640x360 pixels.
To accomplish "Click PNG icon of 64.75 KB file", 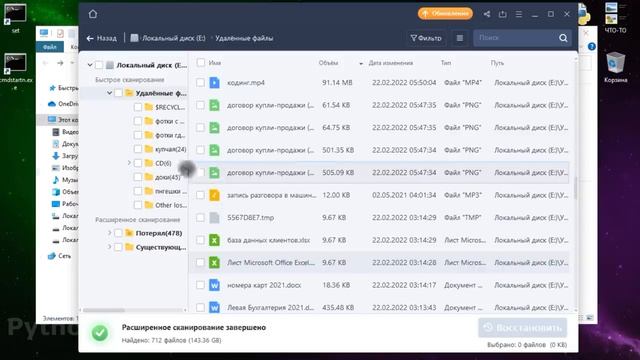I will click(214, 127).
